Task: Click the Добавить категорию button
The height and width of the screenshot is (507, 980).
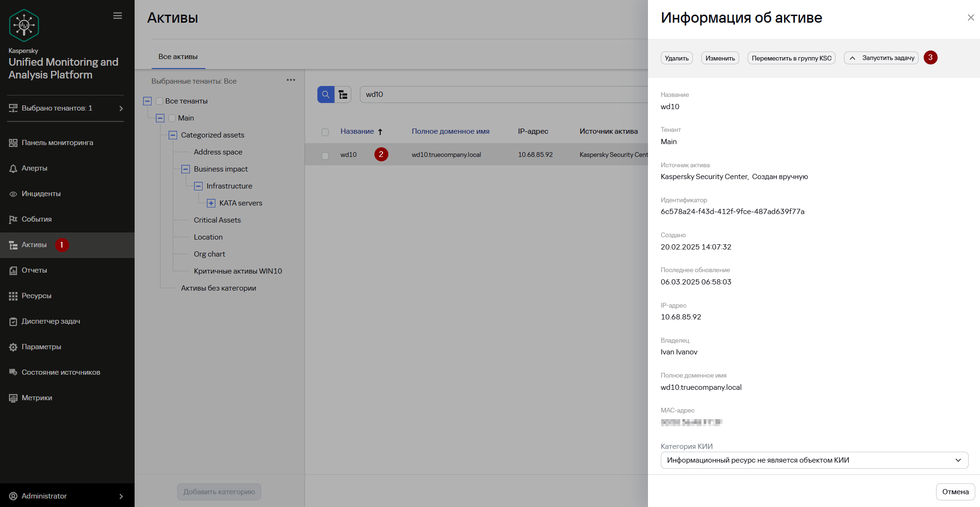Action: click(x=219, y=492)
